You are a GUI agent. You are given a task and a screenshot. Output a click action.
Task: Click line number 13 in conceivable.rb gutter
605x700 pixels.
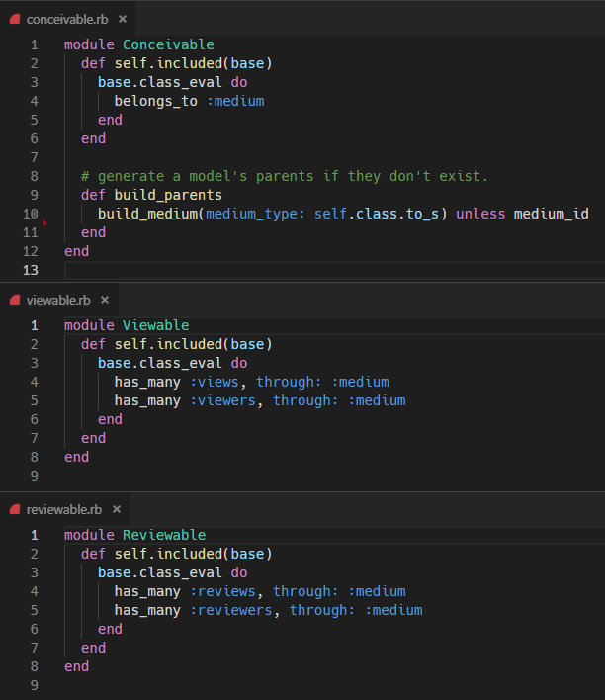point(31,270)
